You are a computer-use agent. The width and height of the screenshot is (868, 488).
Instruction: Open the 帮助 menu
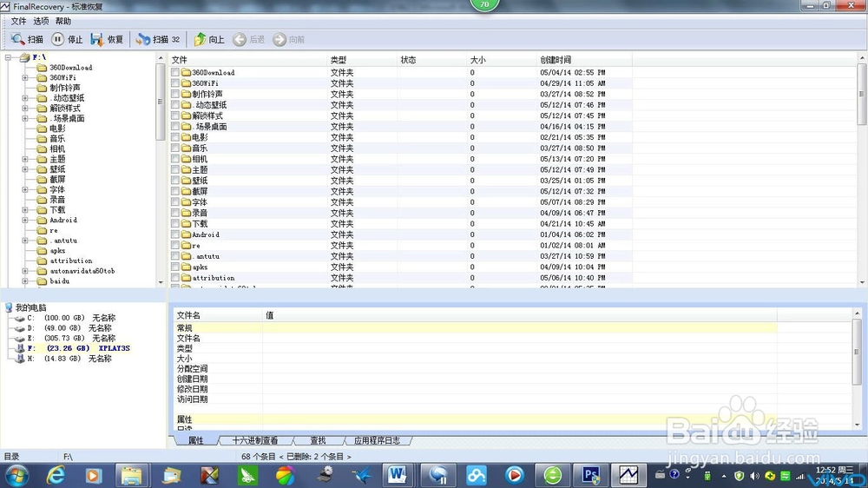click(x=62, y=21)
